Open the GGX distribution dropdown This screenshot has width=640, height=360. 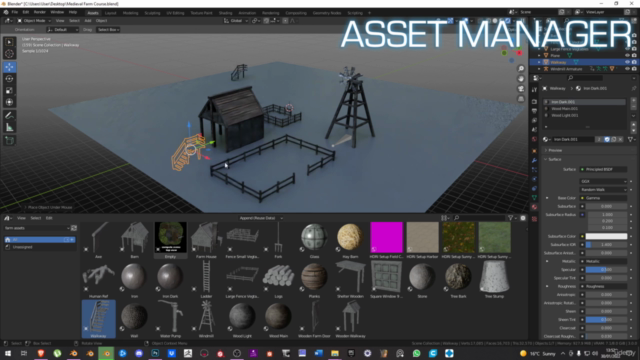tap(603, 181)
